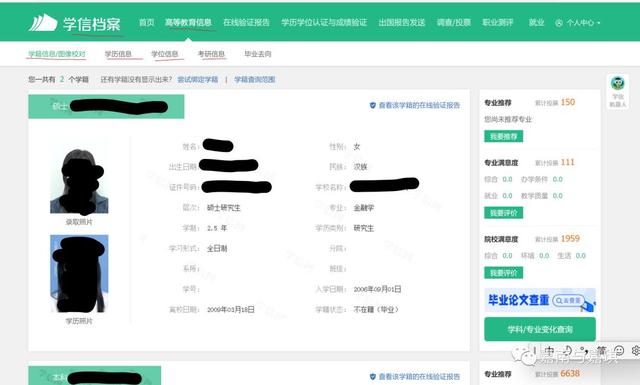Click the 硕士 record header bar
This screenshot has height=385, width=640.
coord(106,107)
